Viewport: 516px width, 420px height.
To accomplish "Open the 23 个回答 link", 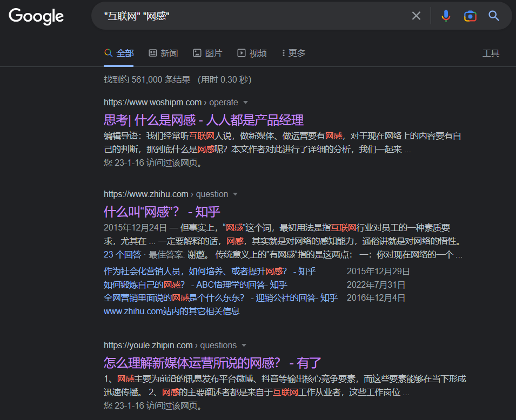I will (123, 255).
